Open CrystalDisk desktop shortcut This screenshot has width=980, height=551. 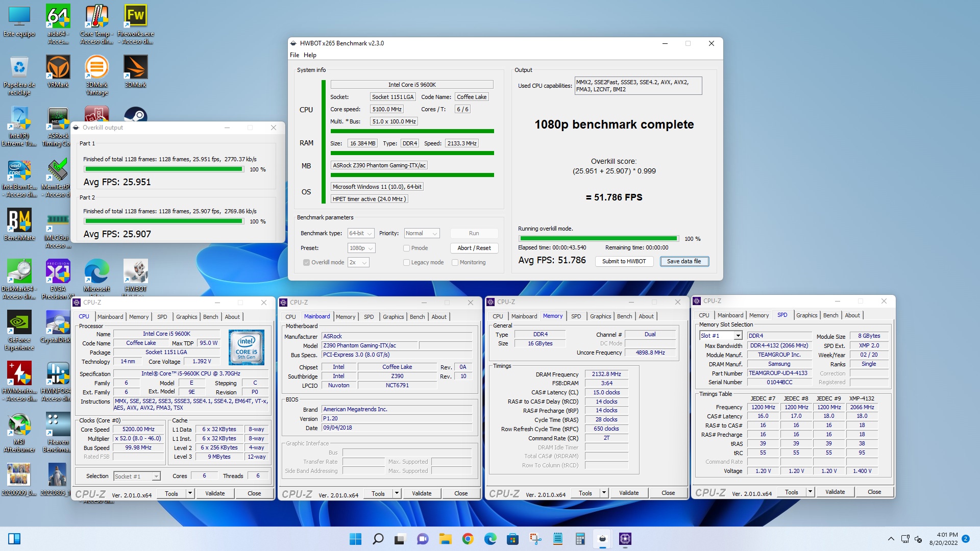pos(58,327)
